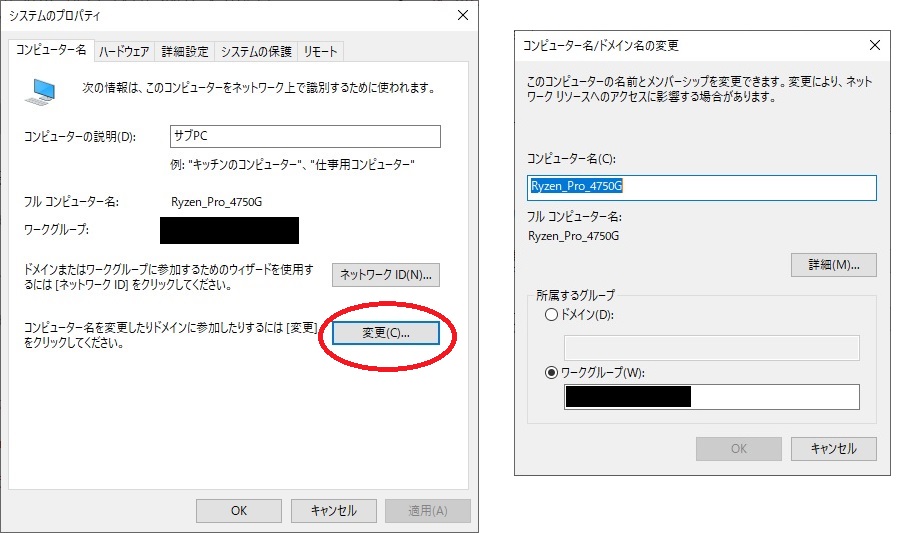Click the 例: "キッチンのコンピューター" example text
The image size is (914, 533).
(292, 165)
